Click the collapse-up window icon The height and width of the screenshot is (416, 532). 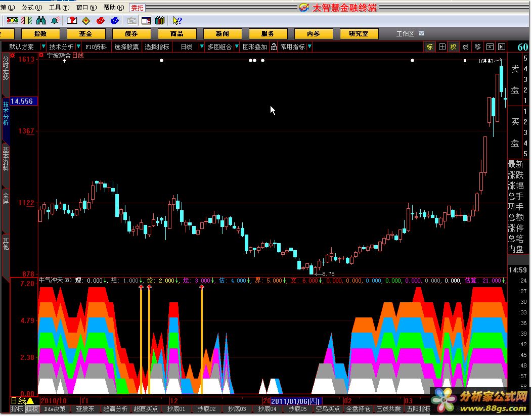click(x=490, y=47)
